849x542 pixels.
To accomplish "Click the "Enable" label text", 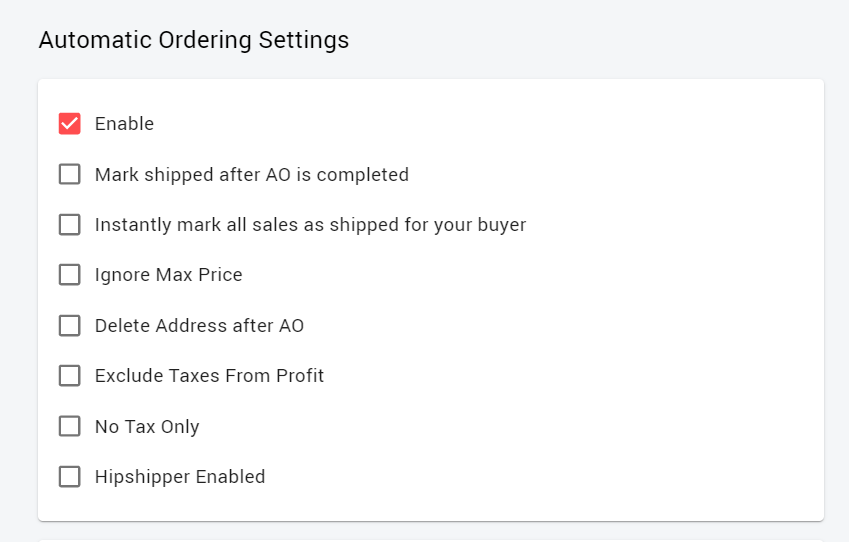I will point(124,124).
